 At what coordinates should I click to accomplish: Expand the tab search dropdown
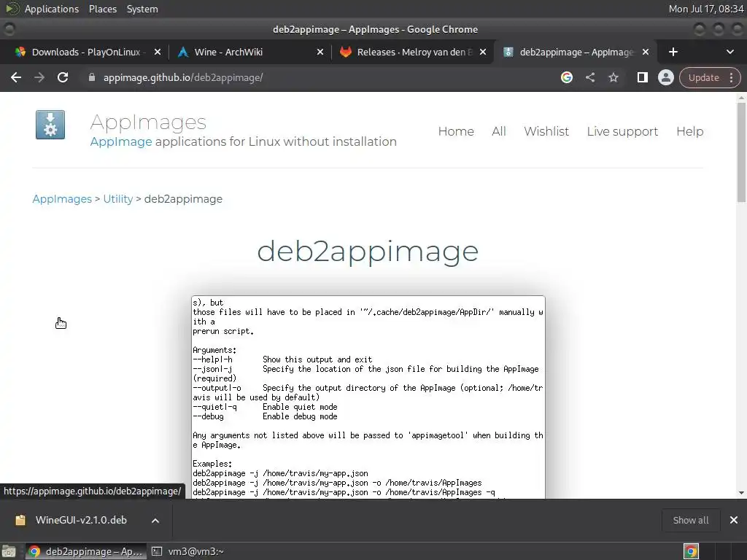pos(729,52)
